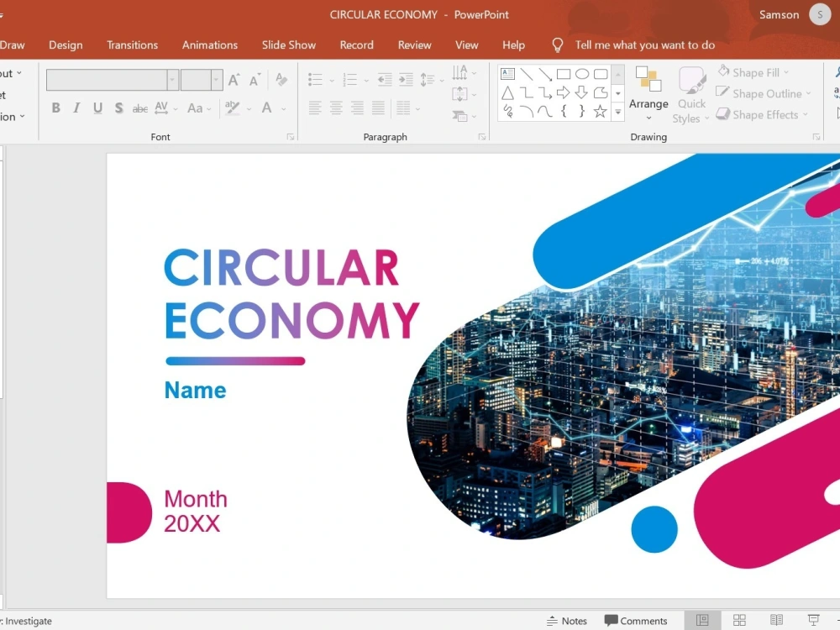Switch to the Animations tab
The width and height of the screenshot is (840, 630).
(210, 45)
